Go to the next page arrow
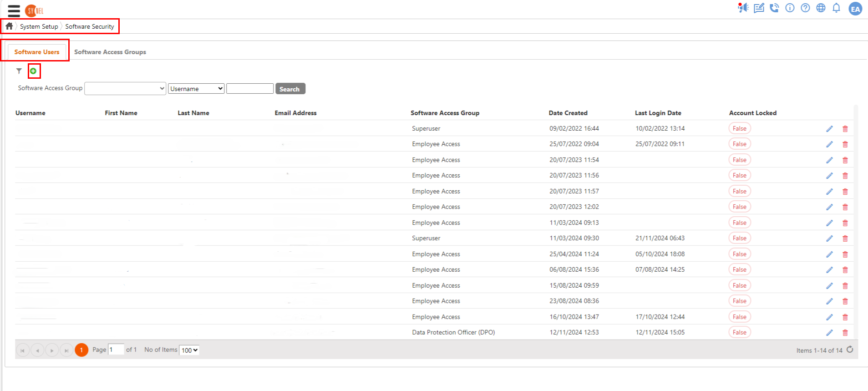The height and width of the screenshot is (391, 868). click(x=52, y=350)
